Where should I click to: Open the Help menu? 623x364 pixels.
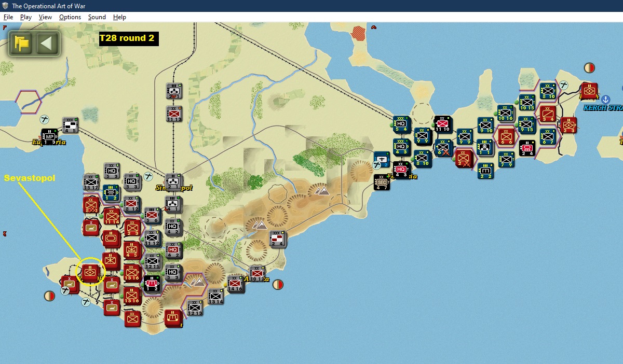coord(119,17)
